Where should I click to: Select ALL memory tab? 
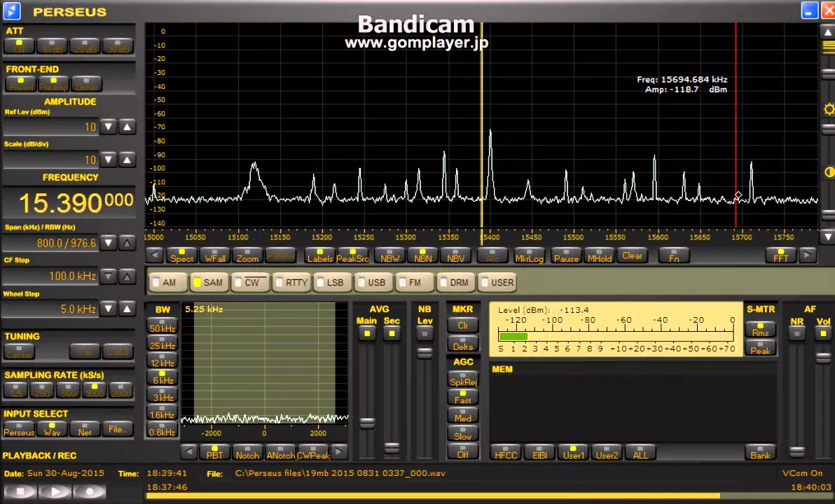(641, 452)
